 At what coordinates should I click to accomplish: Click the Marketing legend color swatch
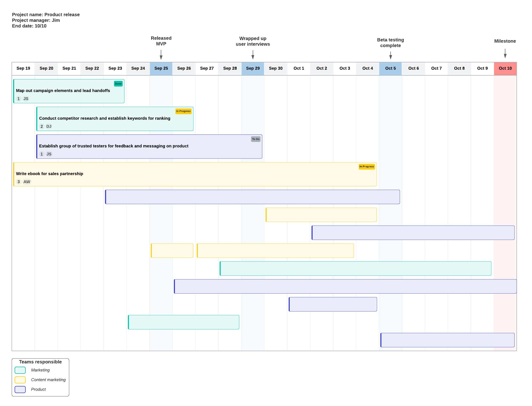click(20, 370)
